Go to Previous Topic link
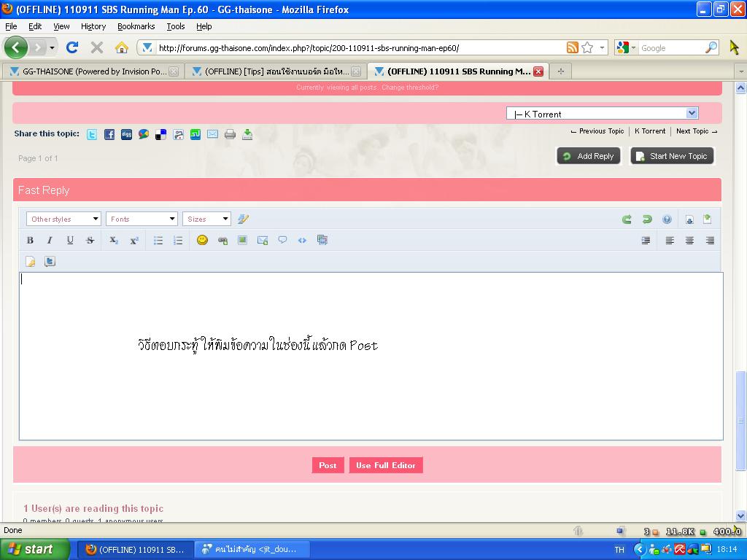Image resolution: width=747 pixels, height=560 pixels. 597,131
